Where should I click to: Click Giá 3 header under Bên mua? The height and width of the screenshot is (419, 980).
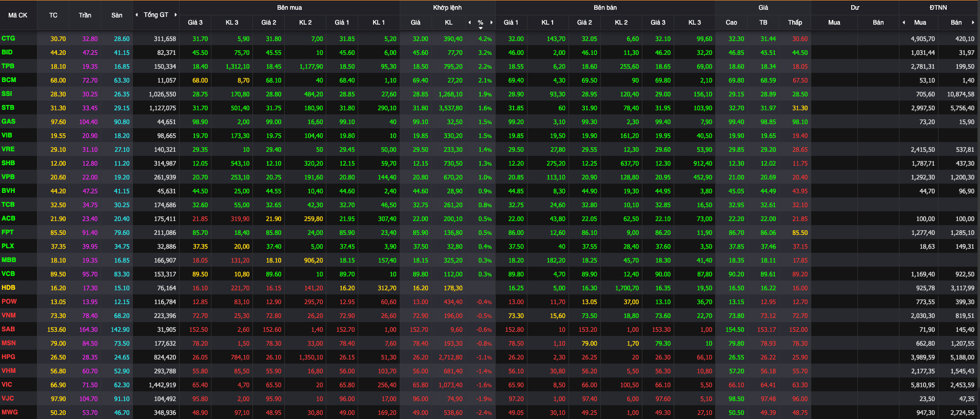[x=195, y=23]
